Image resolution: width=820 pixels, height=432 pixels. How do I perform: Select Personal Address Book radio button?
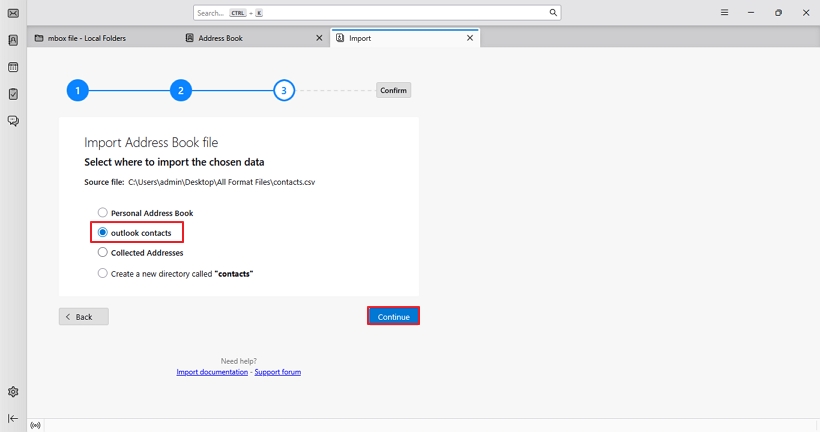coord(102,212)
